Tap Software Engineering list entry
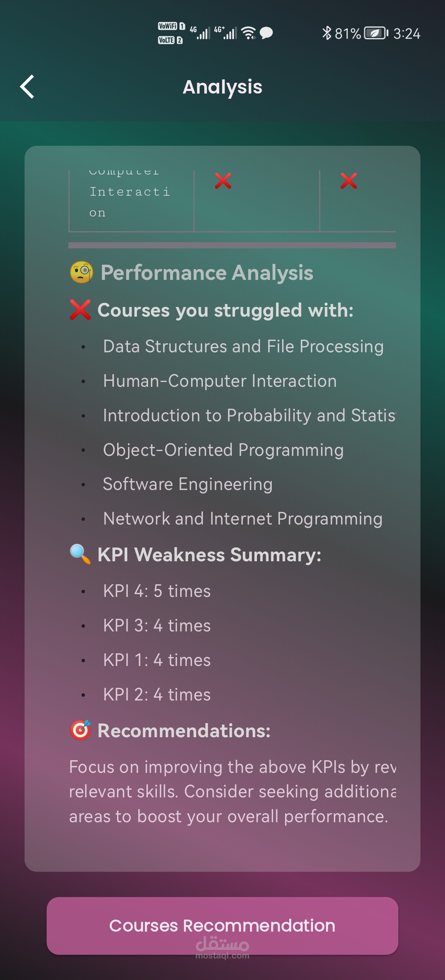The image size is (445, 980). [188, 484]
